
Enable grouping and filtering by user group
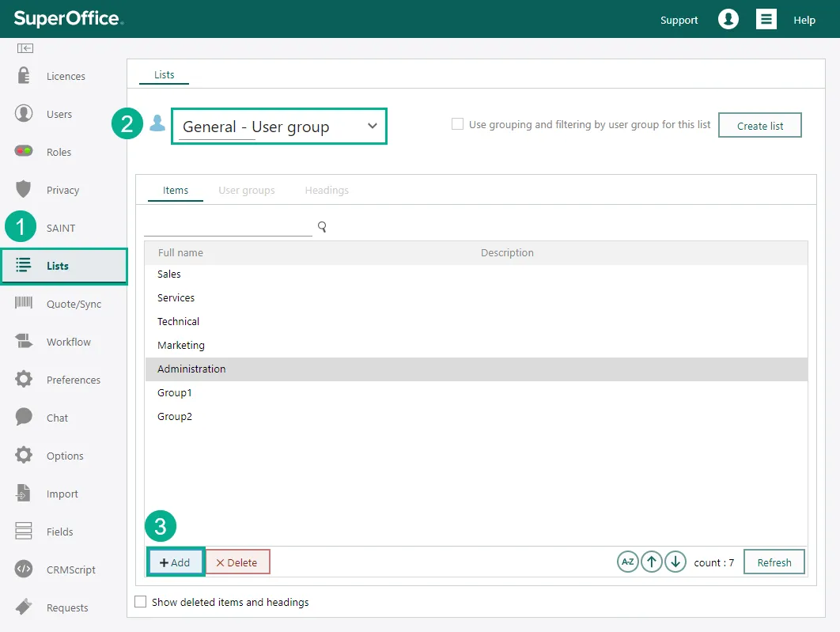[x=457, y=124]
